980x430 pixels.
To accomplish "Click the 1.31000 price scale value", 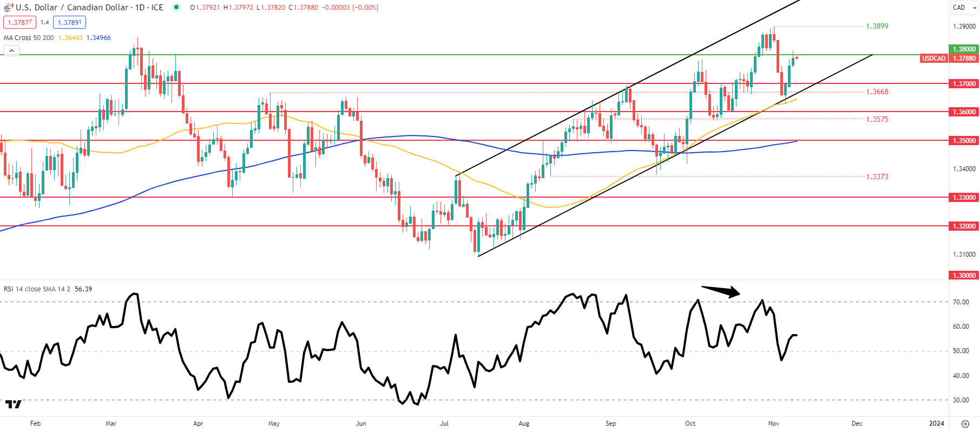I will tap(964, 255).
